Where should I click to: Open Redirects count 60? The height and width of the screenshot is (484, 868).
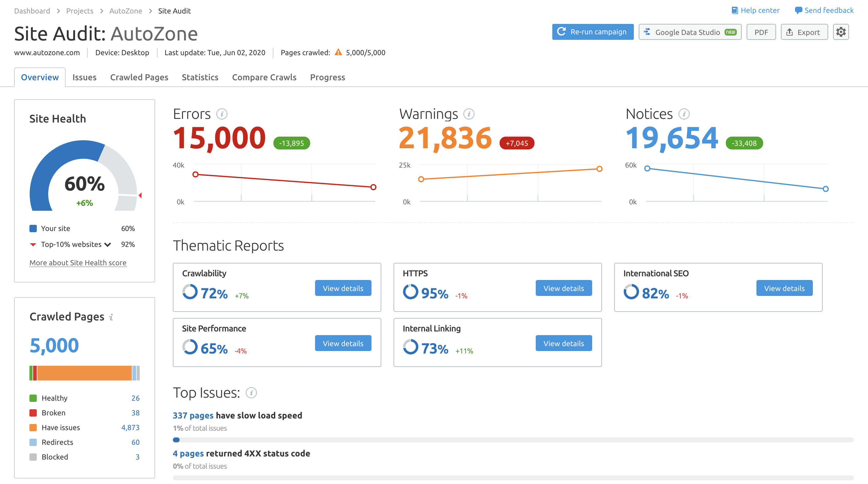click(x=135, y=442)
